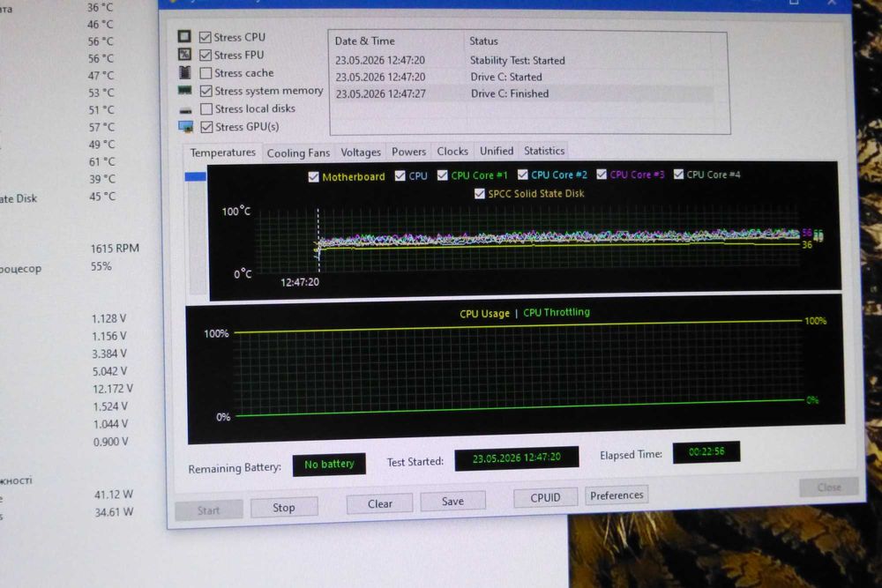882x588 pixels.
Task: Select the 'Stability Test: Started' log row
Action: point(523,60)
